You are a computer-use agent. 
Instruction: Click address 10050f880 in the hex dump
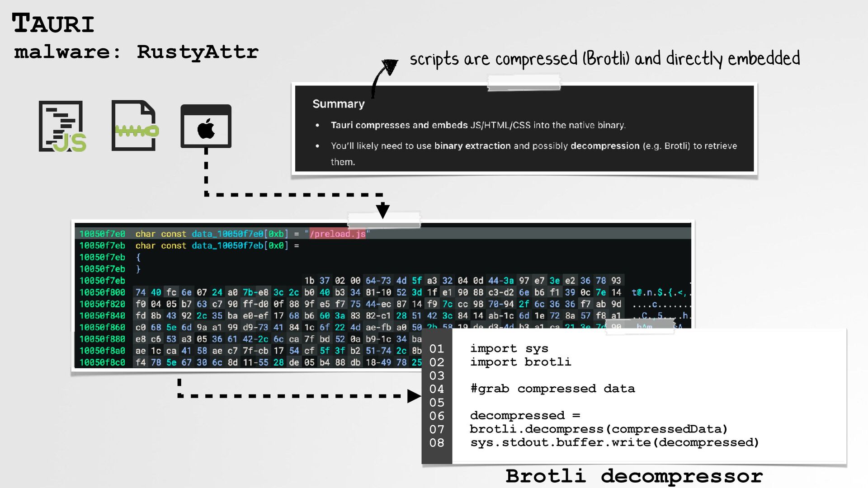coord(102,339)
